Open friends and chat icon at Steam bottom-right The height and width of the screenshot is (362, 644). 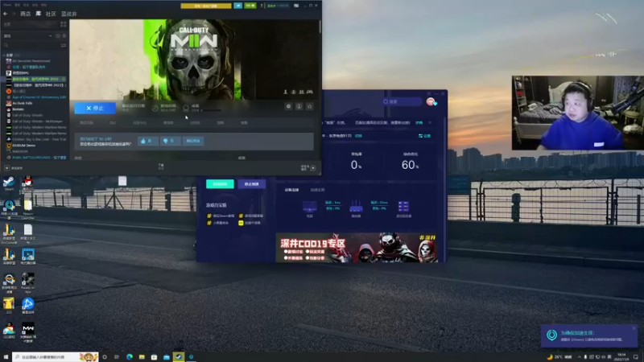(313, 168)
